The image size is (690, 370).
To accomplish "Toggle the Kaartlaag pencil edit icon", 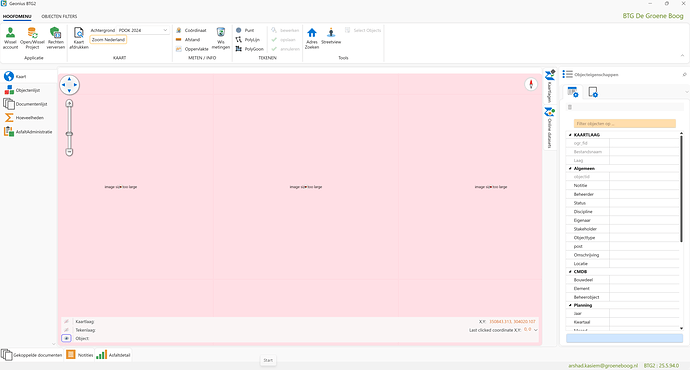I will [66, 322].
